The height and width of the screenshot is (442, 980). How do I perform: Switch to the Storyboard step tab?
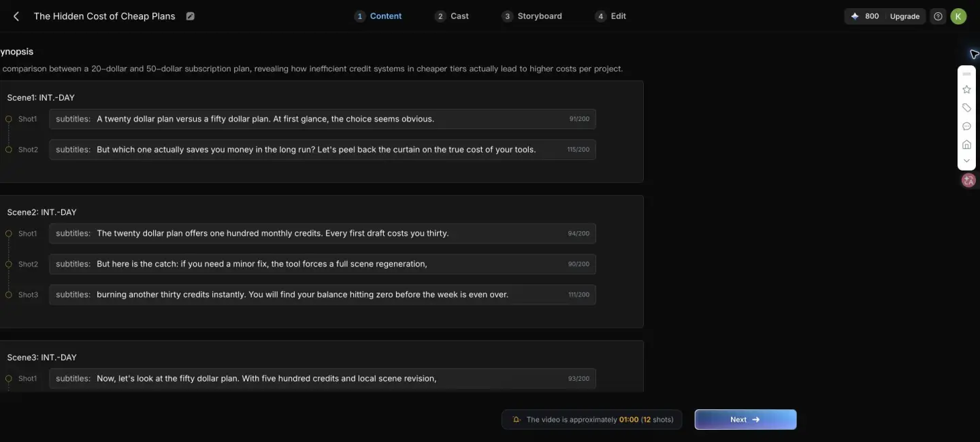532,16
